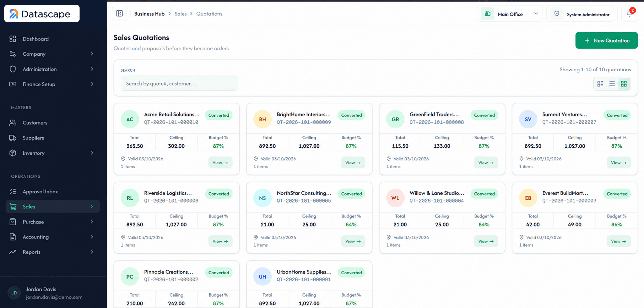Click the Accounting document icon
This screenshot has width=644, height=308.
click(x=13, y=237)
